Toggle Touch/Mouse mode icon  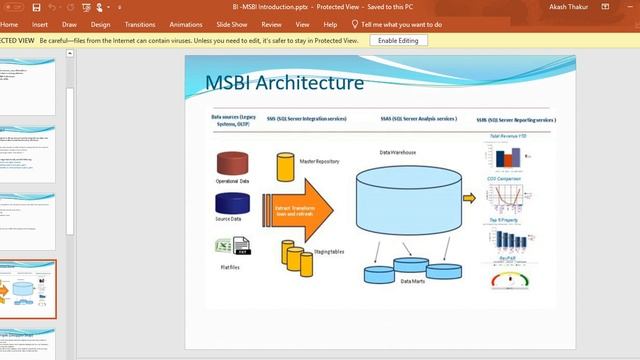coord(100,7)
